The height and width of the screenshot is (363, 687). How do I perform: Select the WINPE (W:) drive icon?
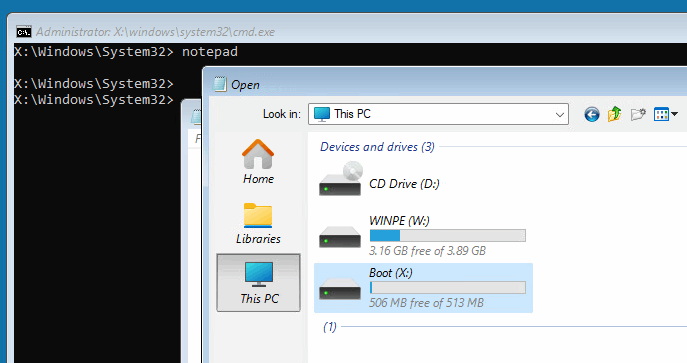point(340,237)
